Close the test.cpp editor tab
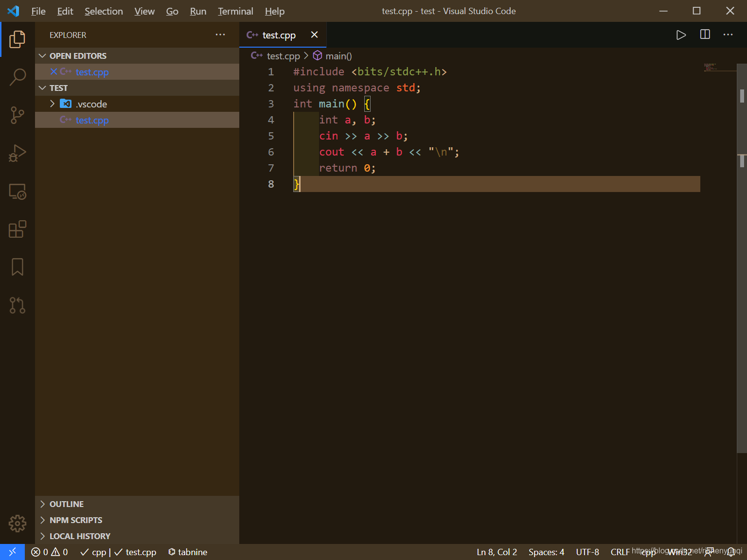The image size is (747, 560). pos(314,35)
